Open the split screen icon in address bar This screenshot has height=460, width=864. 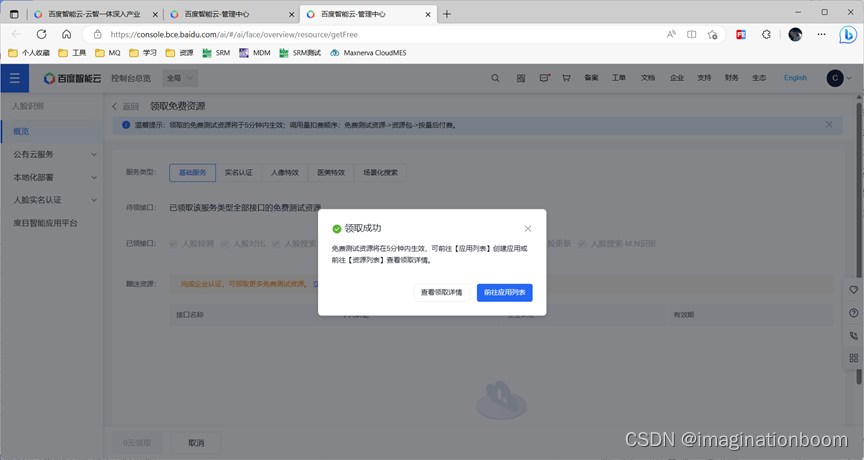[x=692, y=34]
